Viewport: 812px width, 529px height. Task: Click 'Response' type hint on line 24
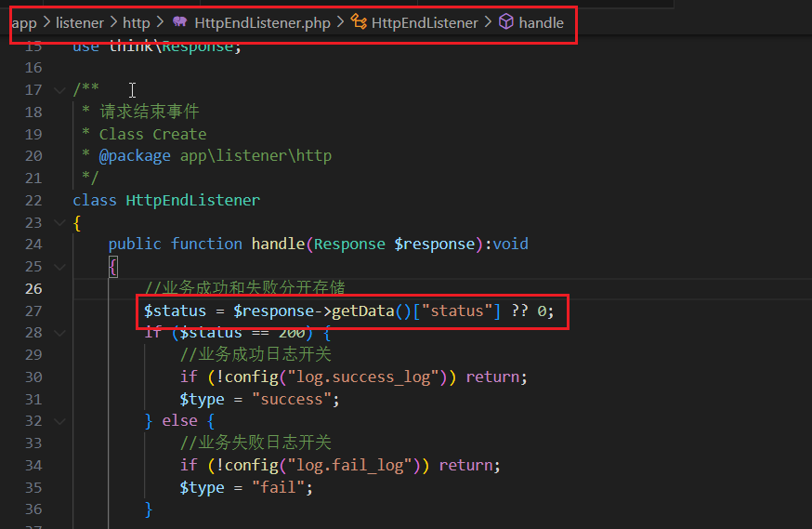tap(349, 244)
